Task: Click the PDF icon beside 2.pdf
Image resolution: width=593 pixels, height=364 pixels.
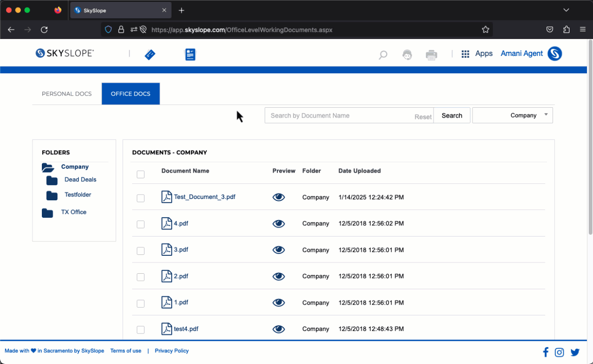Action: click(x=166, y=276)
